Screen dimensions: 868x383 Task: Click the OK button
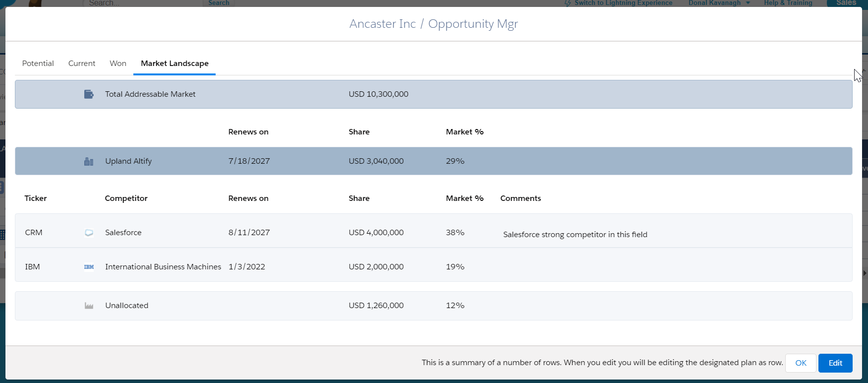(x=801, y=363)
